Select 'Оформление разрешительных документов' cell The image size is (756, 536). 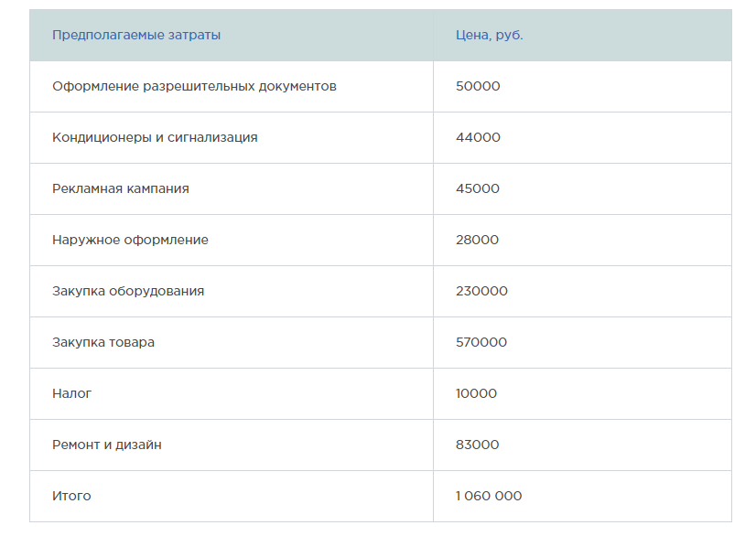pos(194,86)
